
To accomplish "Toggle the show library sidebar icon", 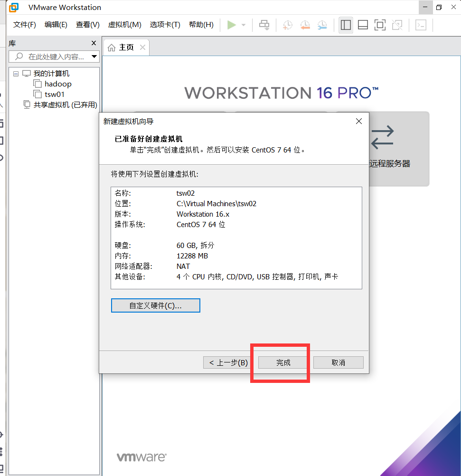I will (346, 25).
